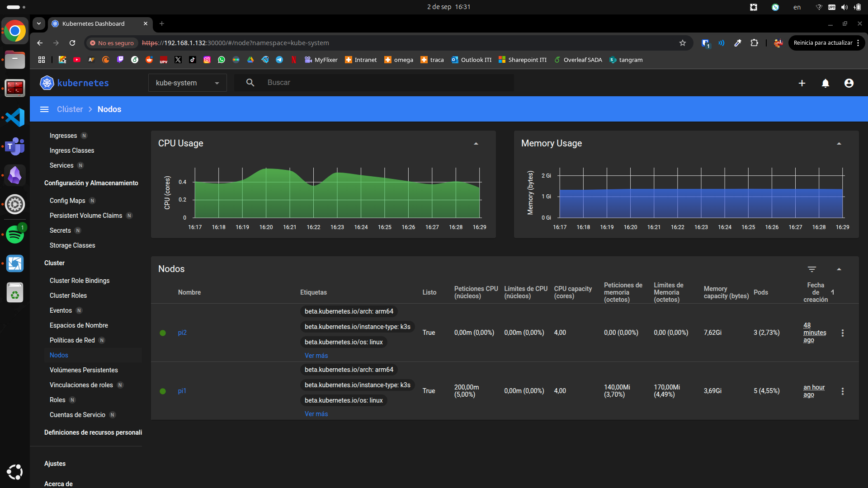868x488 pixels.
Task: Click the plus create resource icon
Action: pos(802,83)
